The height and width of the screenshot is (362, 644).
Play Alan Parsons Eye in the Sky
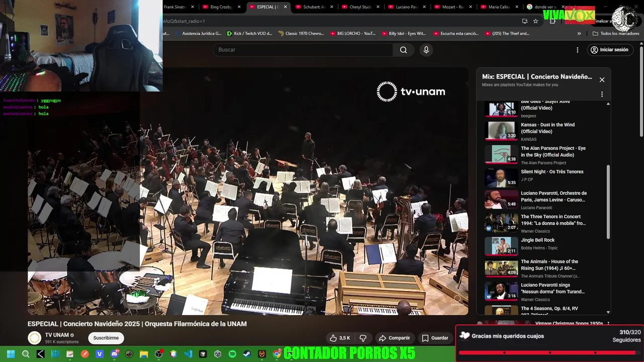501,154
